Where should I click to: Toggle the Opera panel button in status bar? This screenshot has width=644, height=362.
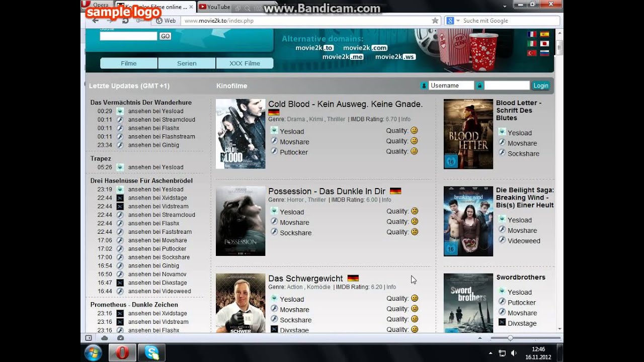point(89,338)
